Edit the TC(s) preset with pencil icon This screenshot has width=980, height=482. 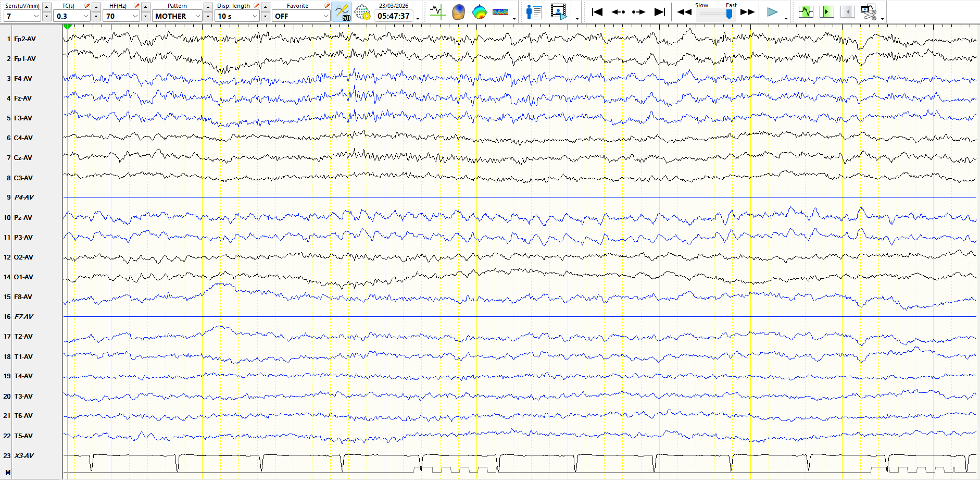pyautogui.click(x=87, y=6)
